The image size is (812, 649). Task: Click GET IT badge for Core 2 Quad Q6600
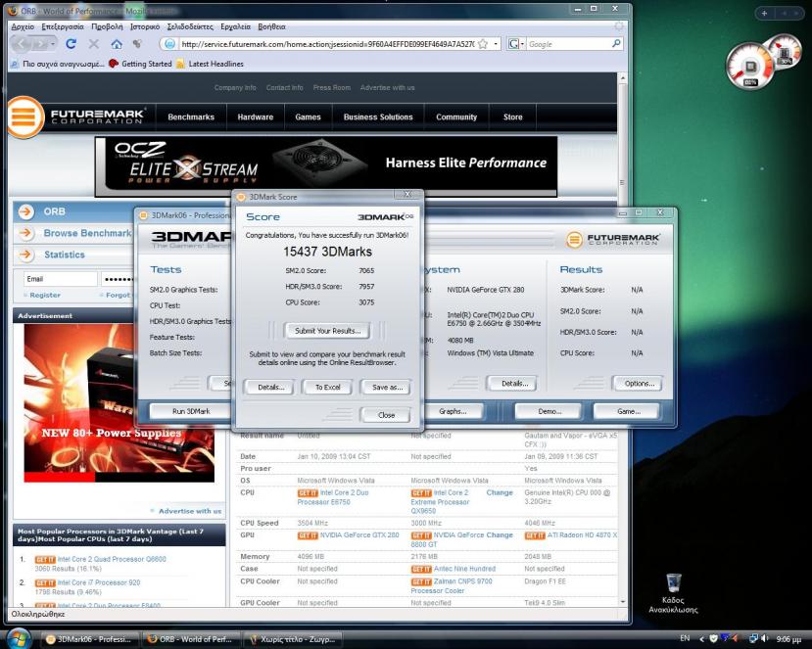(x=45, y=560)
